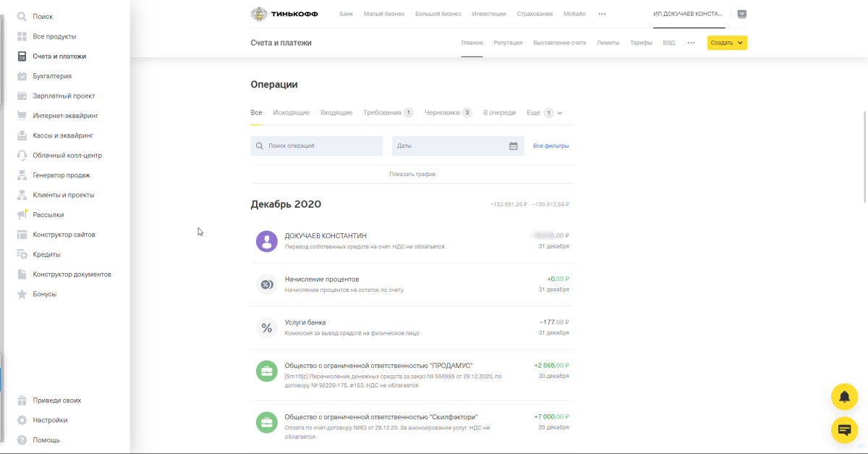Click the Конструктор документов file icon
The image size is (868, 454).
(x=22, y=274)
